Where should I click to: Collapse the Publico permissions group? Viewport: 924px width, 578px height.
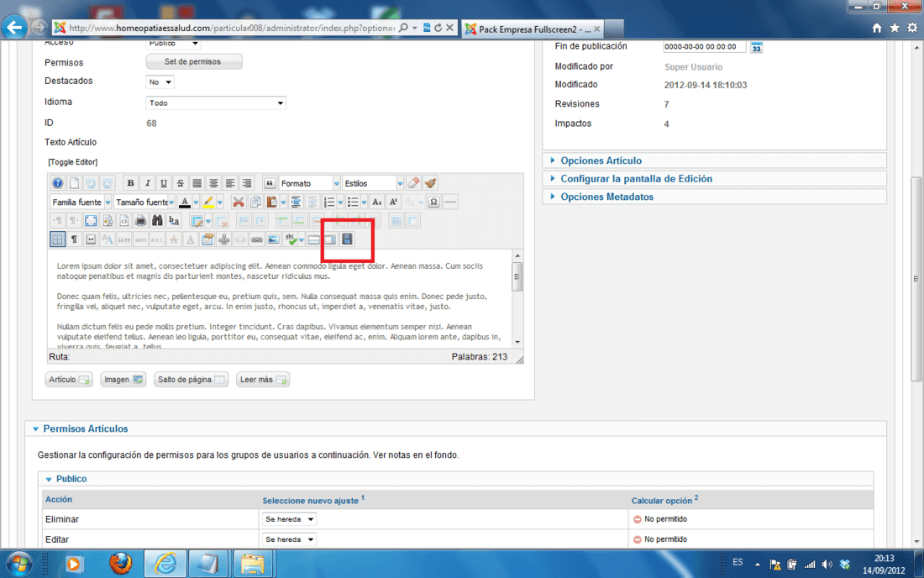click(71, 479)
